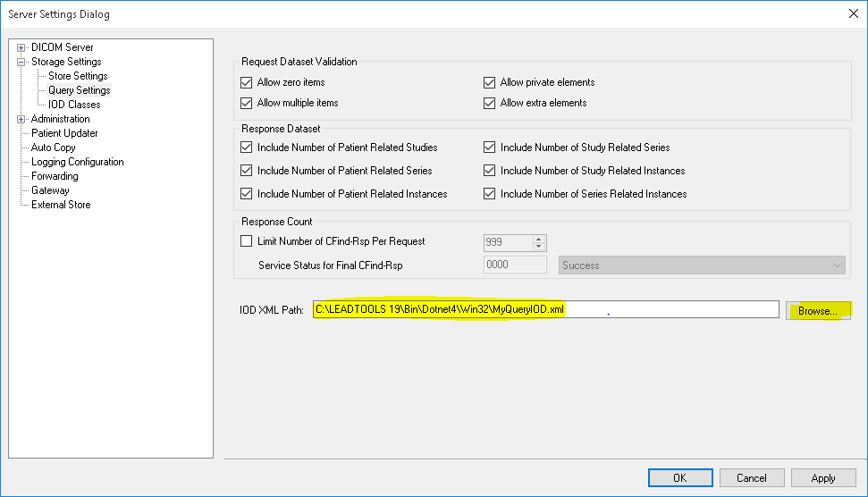Select Patient Updater in the tree

tap(64, 133)
